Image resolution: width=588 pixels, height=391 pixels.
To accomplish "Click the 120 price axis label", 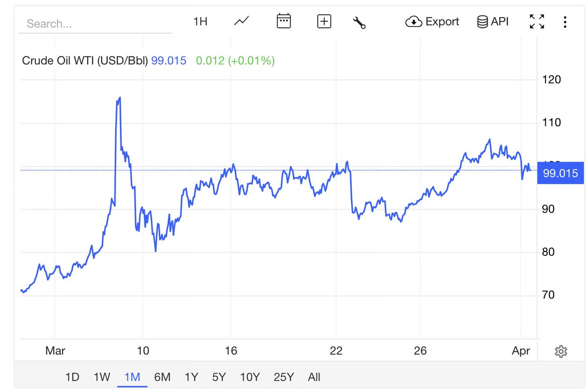I will click(x=552, y=79).
